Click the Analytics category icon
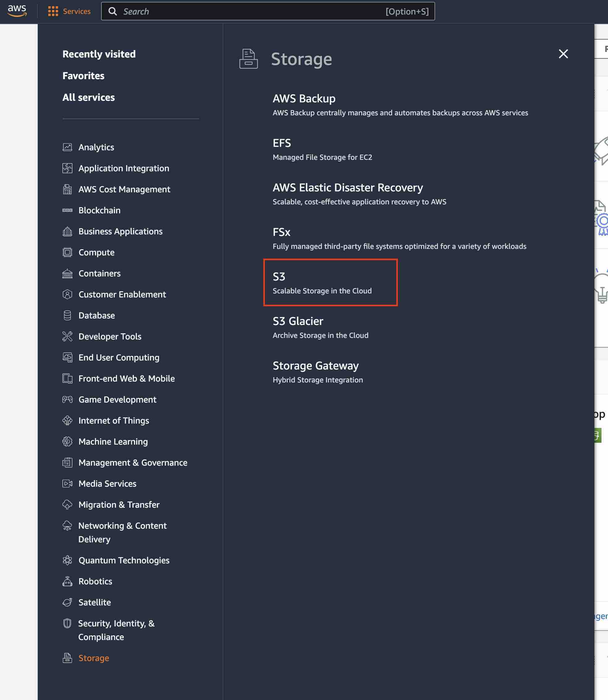The height and width of the screenshot is (700, 608). 67,147
